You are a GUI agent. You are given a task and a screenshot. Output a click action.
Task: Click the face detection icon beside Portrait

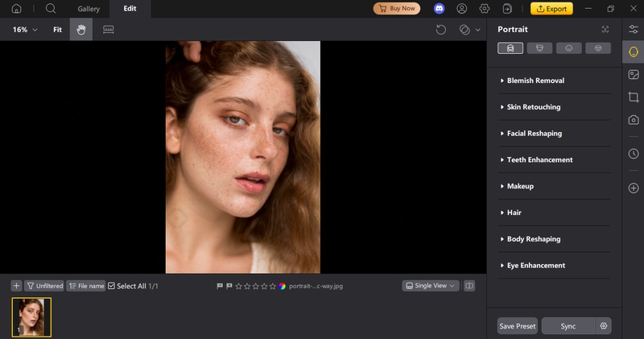[605, 29]
